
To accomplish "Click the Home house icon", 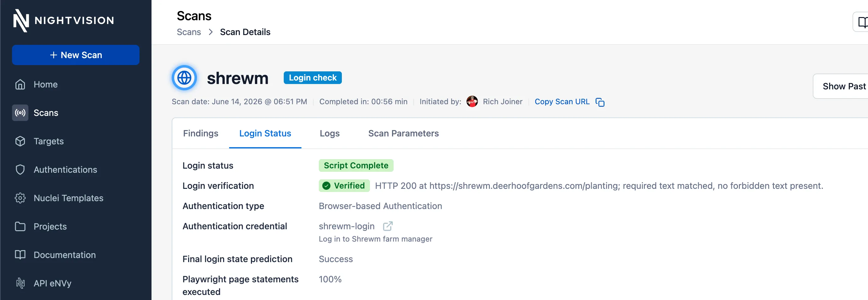I will click(x=20, y=84).
